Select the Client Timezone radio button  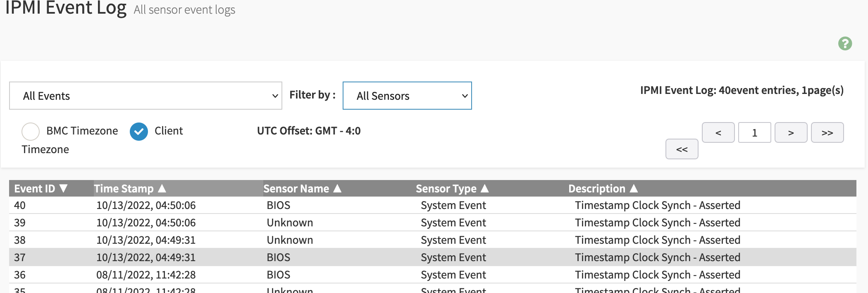click(x=139, y=132)
